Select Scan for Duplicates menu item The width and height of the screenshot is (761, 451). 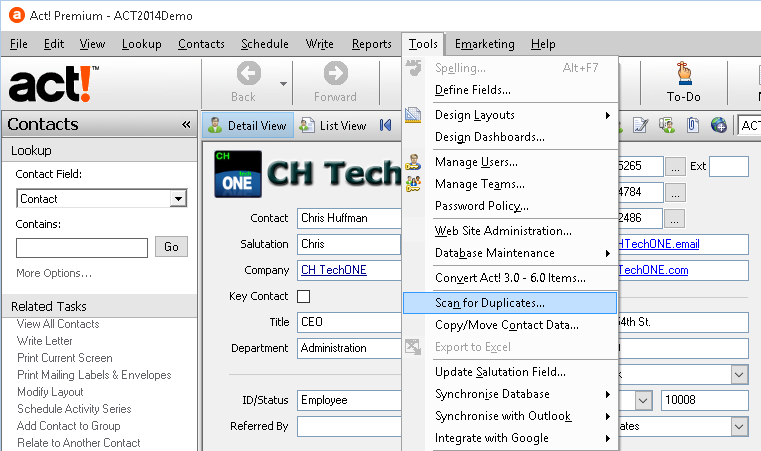coord(510,303)
